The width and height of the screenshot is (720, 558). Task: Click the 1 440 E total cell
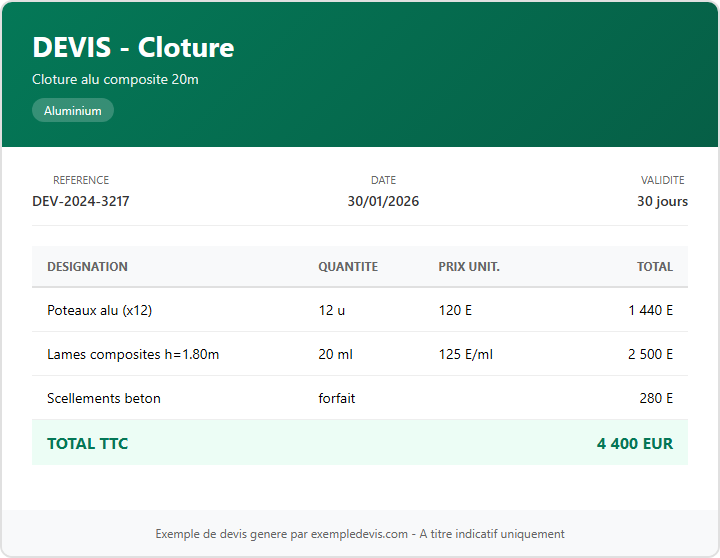pos(650,310)
